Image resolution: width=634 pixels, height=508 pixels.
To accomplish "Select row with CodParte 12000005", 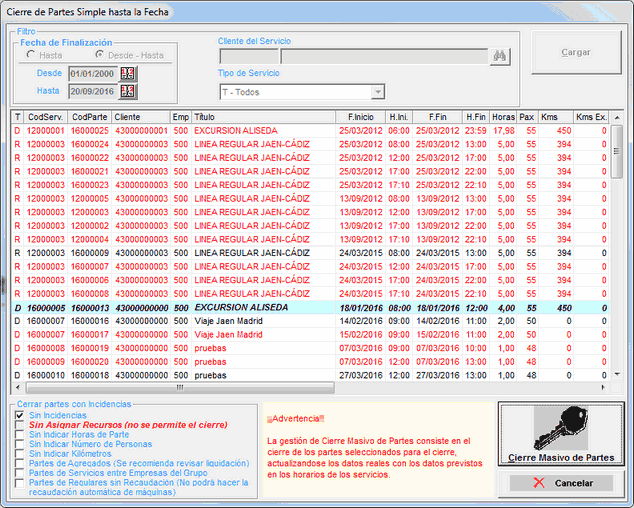I will pos(311,199).
